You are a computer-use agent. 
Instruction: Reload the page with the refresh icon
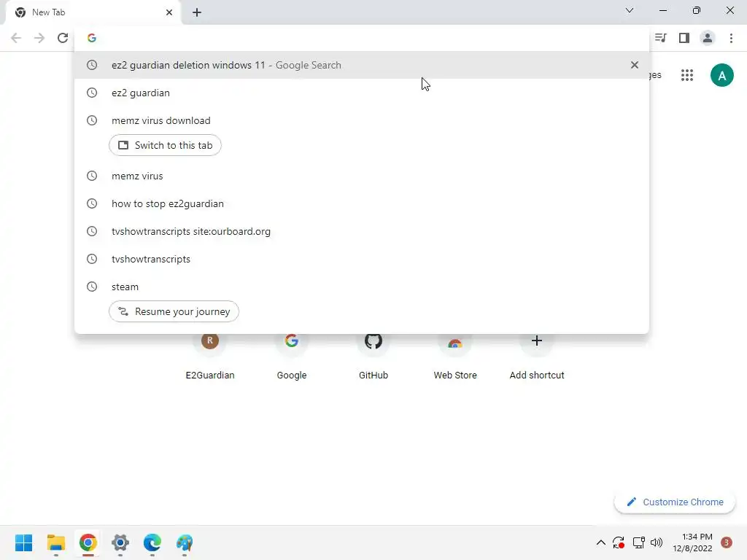tap(63, 38)
